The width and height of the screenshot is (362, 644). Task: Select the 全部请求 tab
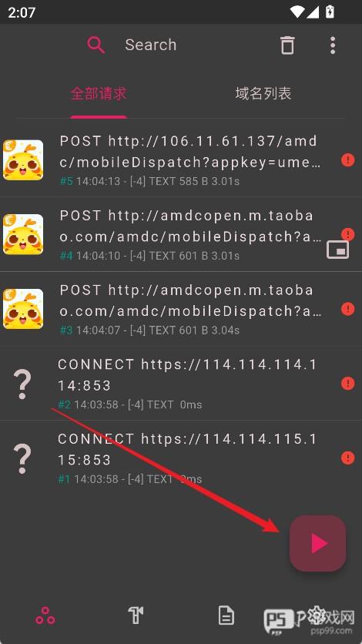[x=99, y=93]
